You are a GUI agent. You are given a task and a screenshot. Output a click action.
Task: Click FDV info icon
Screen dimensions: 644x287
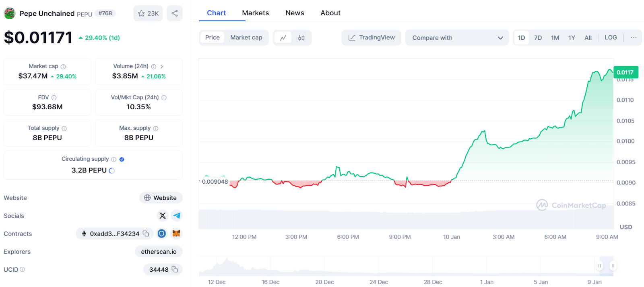[54, 98]
